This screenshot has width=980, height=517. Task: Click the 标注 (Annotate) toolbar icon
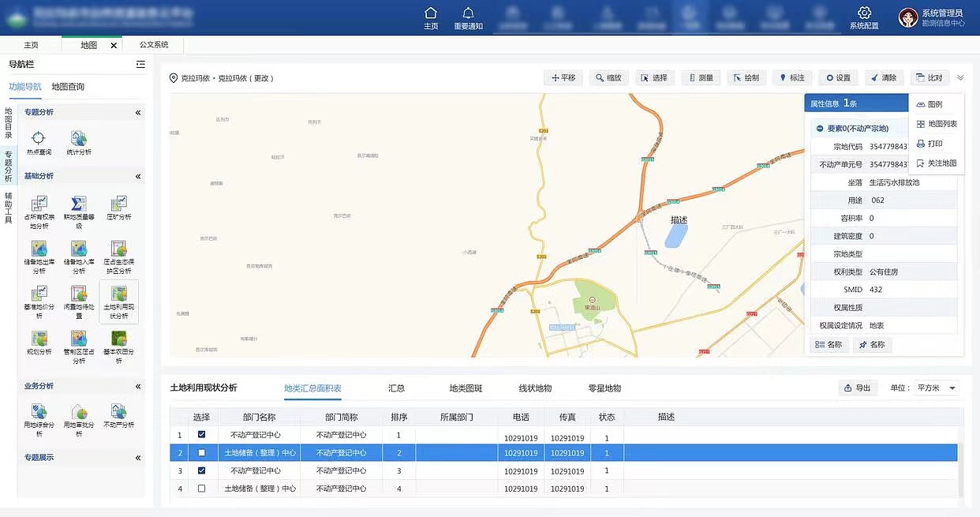(791, 77)
